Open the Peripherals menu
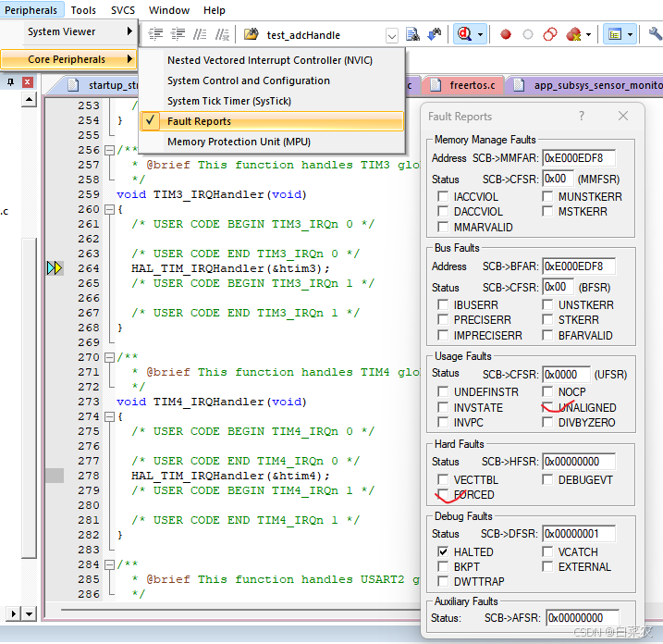The image size is (663, 644). (x=31, y=10)
